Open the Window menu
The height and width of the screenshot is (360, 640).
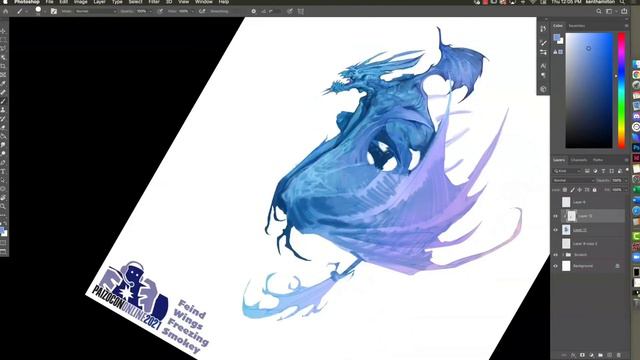203,2
